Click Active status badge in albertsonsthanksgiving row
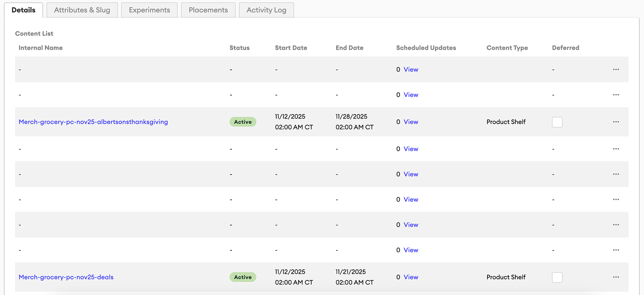Screen dimensions: 644x295 click(243, 122)
